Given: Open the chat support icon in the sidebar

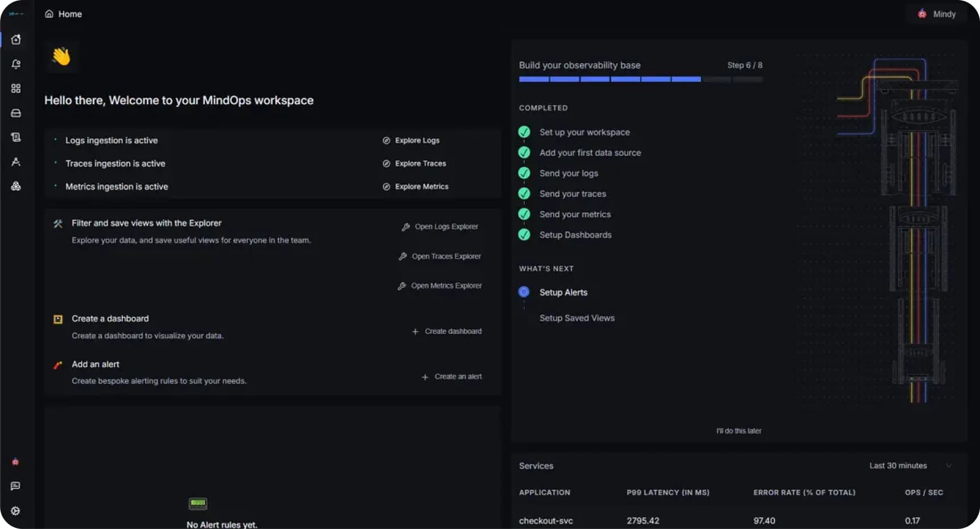Looking at the screenshot, I should point(15,486).
